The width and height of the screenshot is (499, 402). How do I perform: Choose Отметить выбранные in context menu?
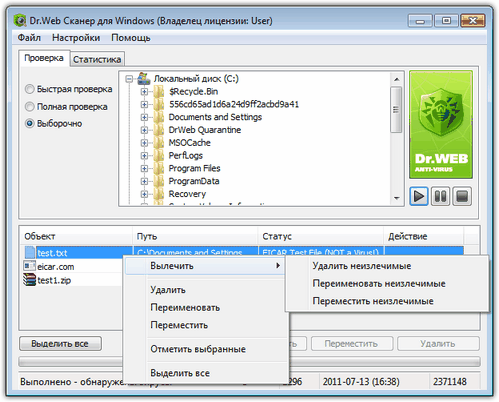204,349
